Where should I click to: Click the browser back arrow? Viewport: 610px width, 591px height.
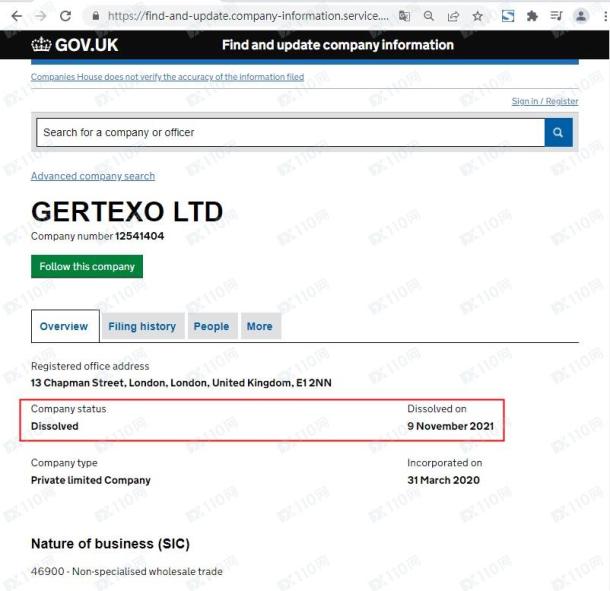pos(17,16)
